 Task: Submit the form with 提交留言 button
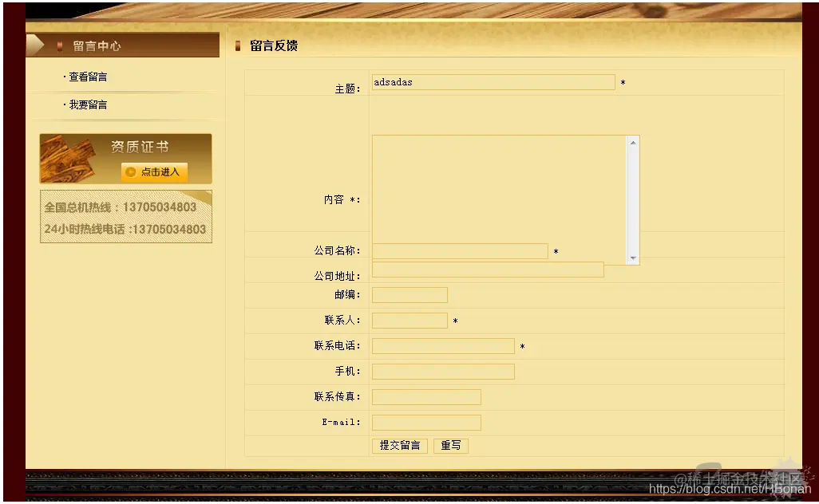click(x=400, y=446)
